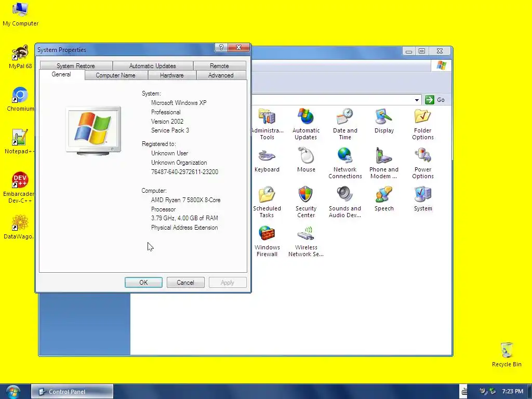Switch to Computer Name tab
Screen dimensions: 532x399
click(116, 75)
